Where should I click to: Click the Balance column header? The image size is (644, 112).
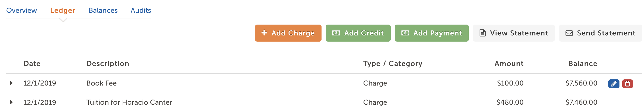(583, 64)
